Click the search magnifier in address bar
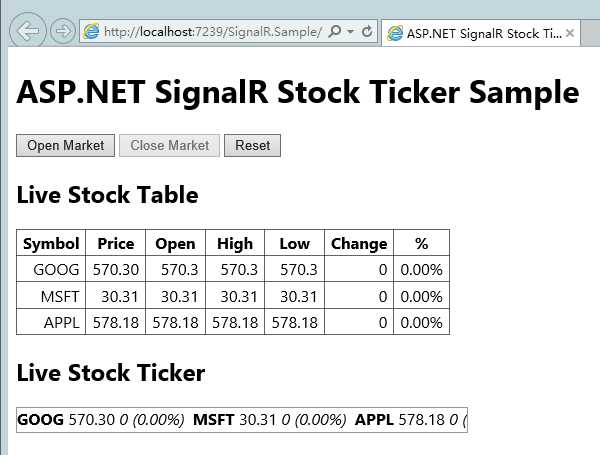This screenshot has width=600, height=455. pyautogui.click(x=335, y=31)
